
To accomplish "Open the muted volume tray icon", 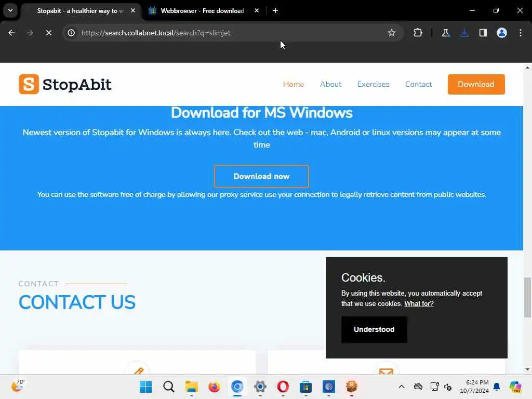I will tap(448, 387).
